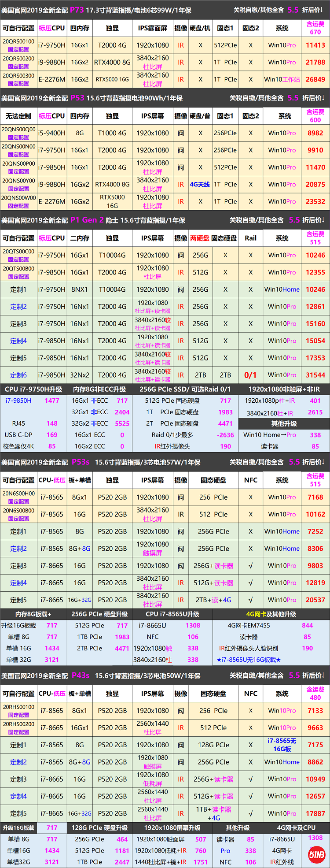Click 折后价 down arrow in P43s header

point(323,675)
